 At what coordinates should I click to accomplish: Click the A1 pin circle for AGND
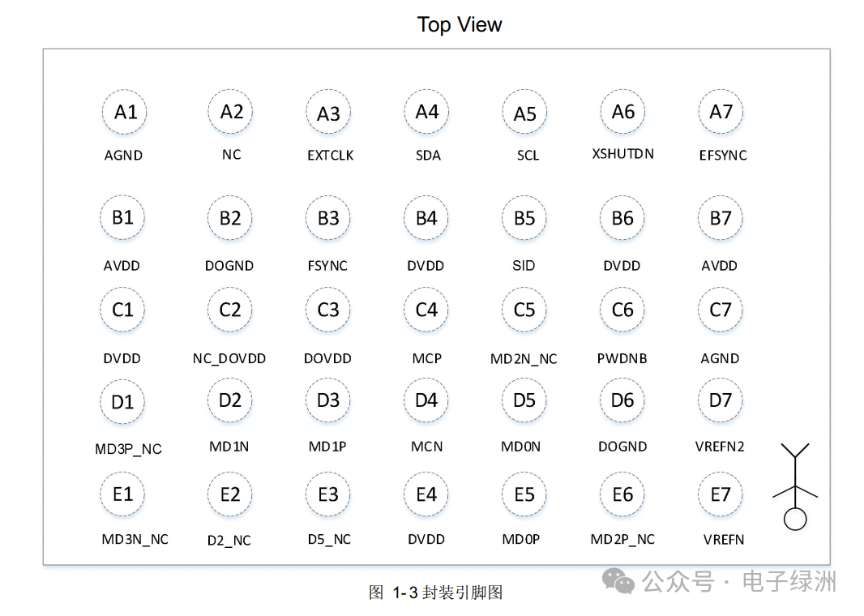click(125, 112)
